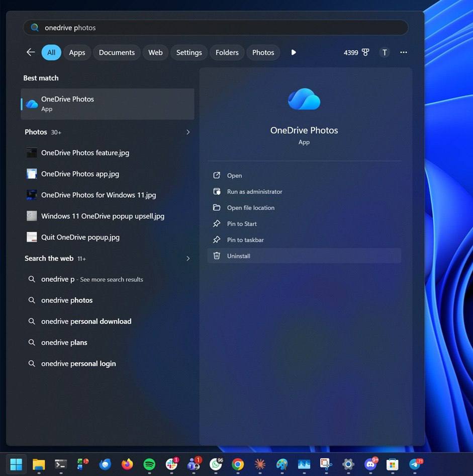This screenshot has height=476, width=473.
Task: Open Spotify from the taskbar
Action: pos(149,464)
